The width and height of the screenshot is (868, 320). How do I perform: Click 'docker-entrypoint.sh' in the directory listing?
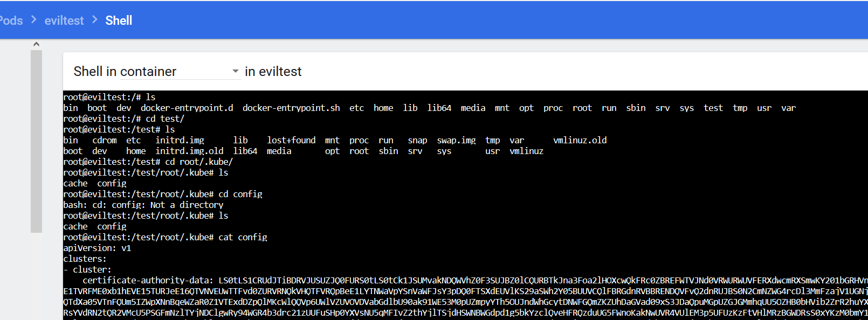291,108
